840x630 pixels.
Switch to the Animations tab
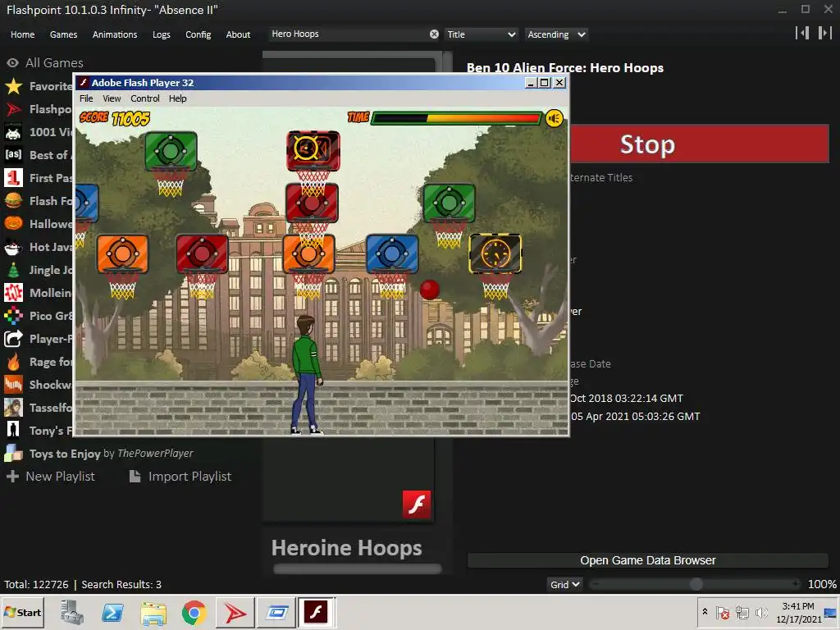pyautogui.click(x=115, y=34)
